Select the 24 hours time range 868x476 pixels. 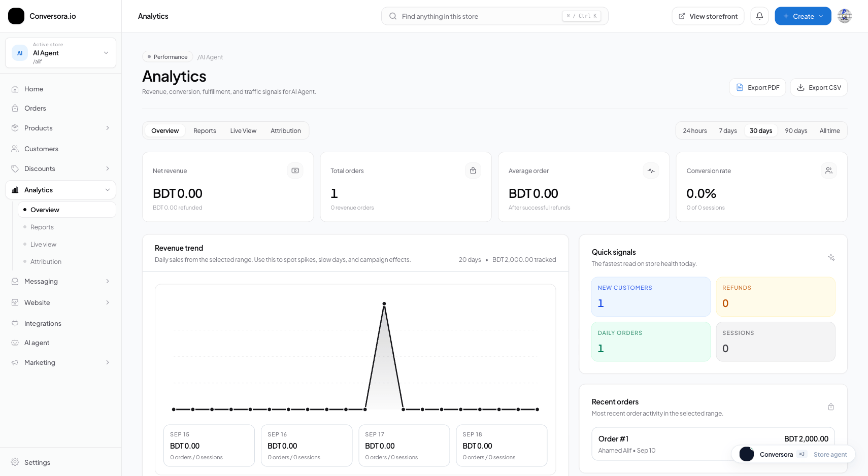[x=695, y=131]
